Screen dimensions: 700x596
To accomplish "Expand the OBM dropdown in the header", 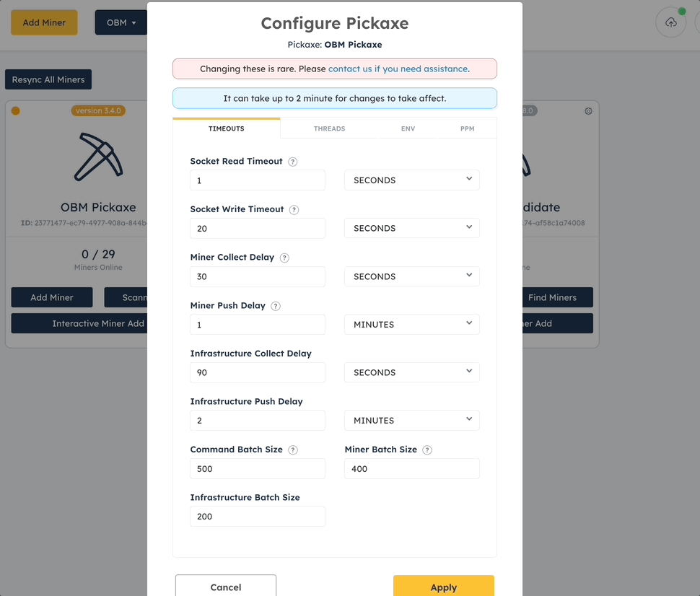I will tap(121, 22).
